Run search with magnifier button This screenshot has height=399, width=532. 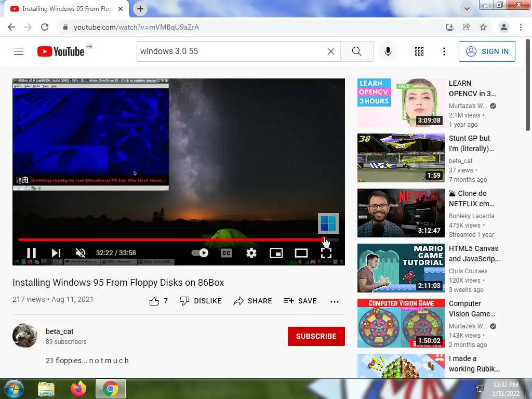click(x=356, y=51)
